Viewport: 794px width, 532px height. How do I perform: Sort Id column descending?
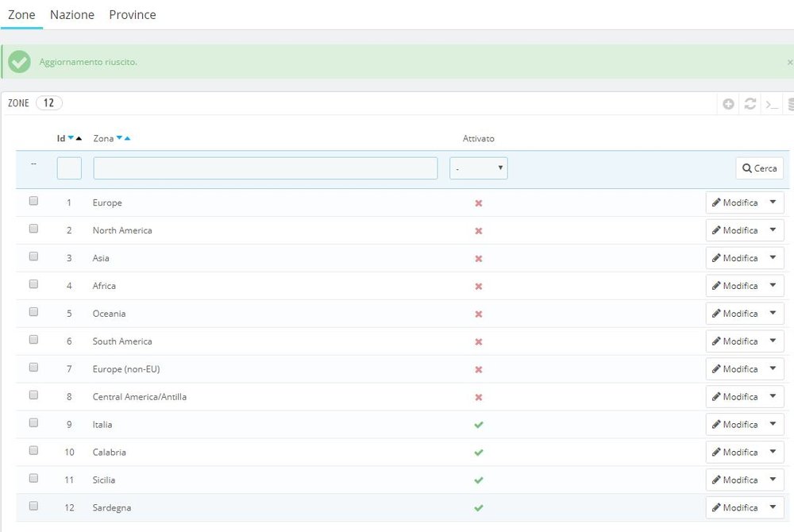click(x=71, y=138)
